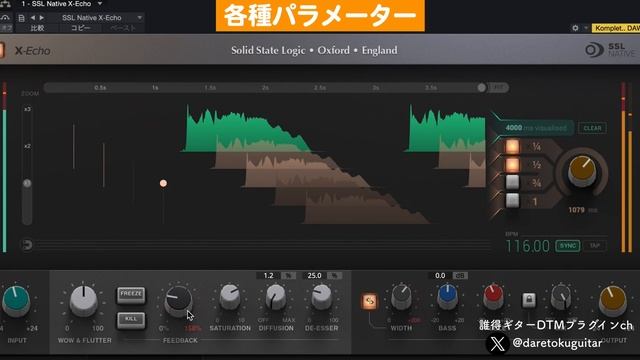This screenshot has height=360, width=640.
Task: Click the WIDTH knob
Action: tap(401, 297)
